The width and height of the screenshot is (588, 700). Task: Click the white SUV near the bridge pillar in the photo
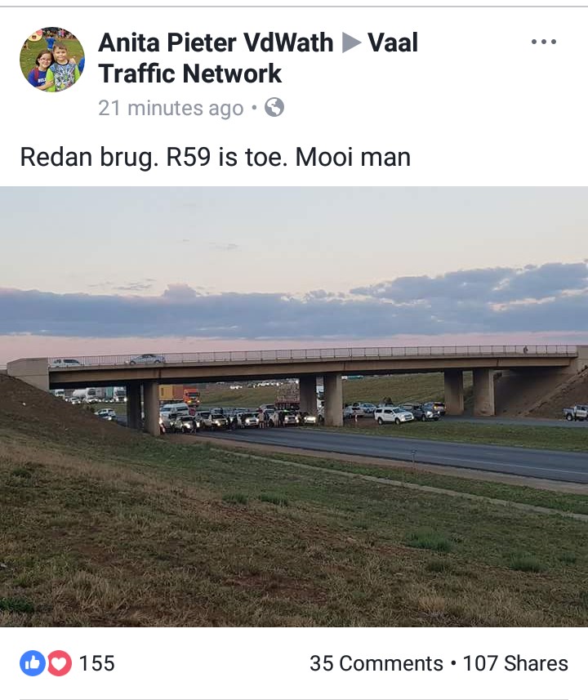394,416
